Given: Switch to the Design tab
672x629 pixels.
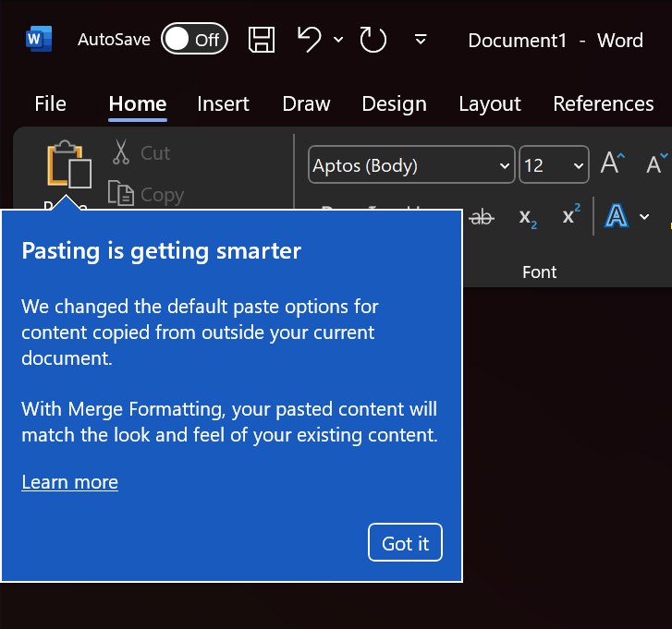Looking at the screenshot, I should click(394, 103).
